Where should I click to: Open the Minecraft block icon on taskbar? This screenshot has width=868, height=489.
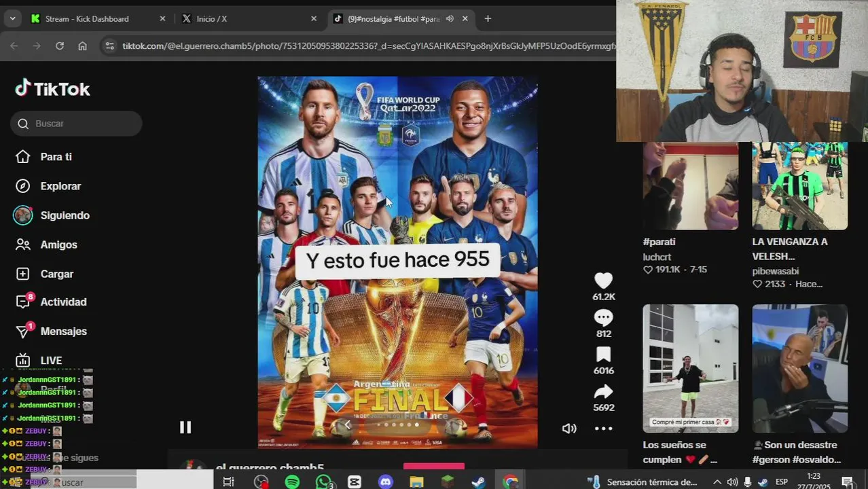448,482
